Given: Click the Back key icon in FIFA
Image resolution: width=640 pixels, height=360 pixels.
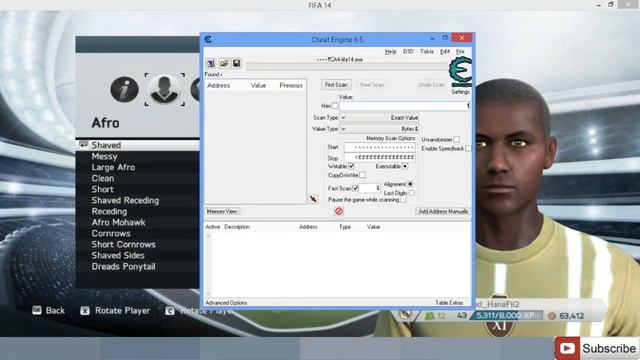Looking at the screenshot, I should [36, 310].
